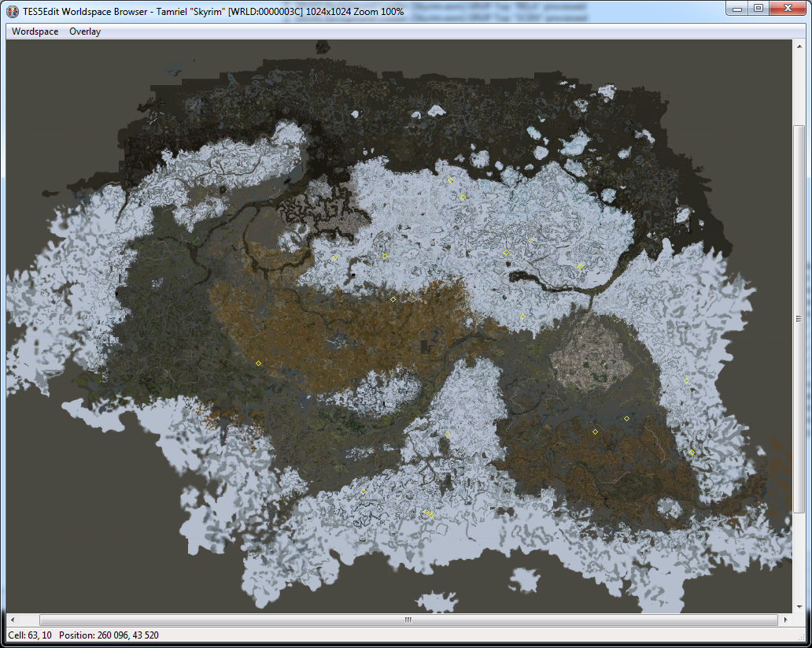Open the Wordspace menu
Image resolution: width=812 pixels, height=648 pixels.
click(35, 31)
